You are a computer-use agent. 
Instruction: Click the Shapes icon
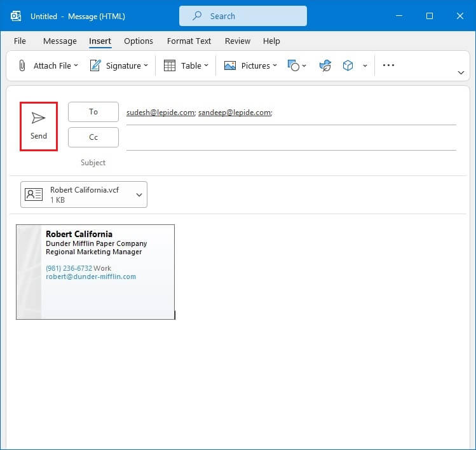(x=293, y=65)
